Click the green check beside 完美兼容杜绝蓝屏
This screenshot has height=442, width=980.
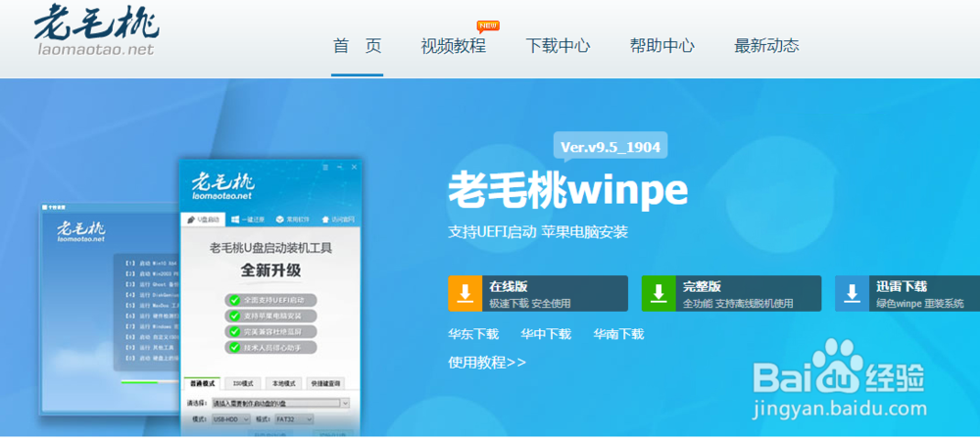pos(234,330)
